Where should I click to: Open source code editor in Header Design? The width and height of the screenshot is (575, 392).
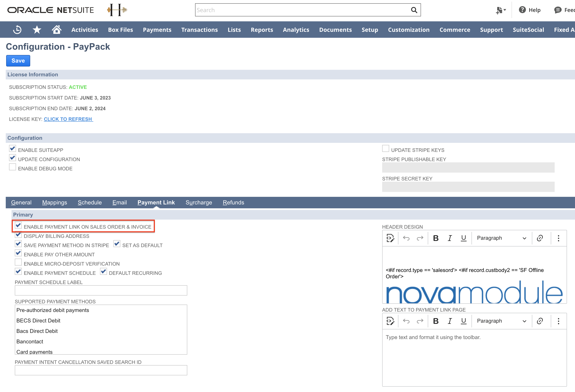tap(390, 238)
